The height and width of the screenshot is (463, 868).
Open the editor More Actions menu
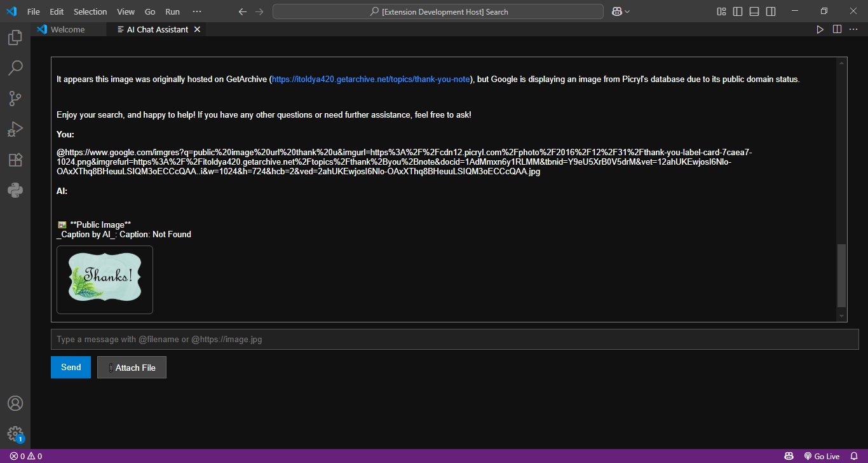coord(855,29)
